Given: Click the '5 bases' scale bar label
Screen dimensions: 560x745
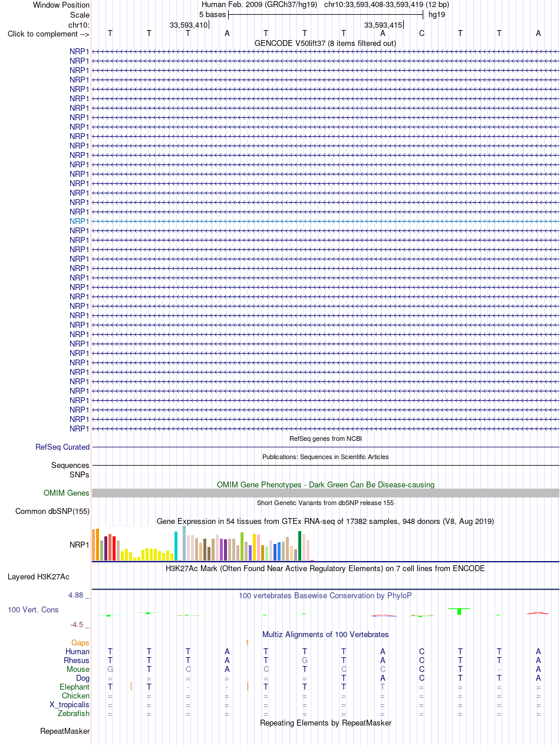Looking at the screenshot, I should click(212, 14).
